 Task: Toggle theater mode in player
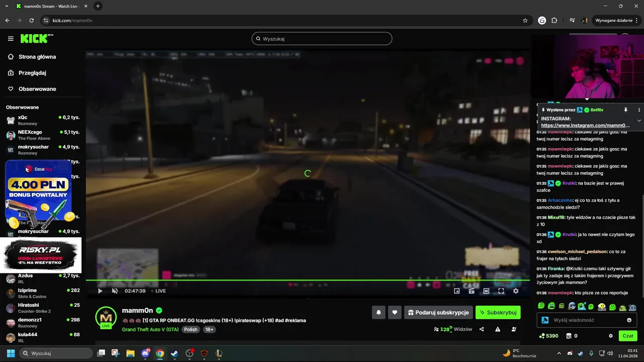pyautogui.click(x=486, y=291)
